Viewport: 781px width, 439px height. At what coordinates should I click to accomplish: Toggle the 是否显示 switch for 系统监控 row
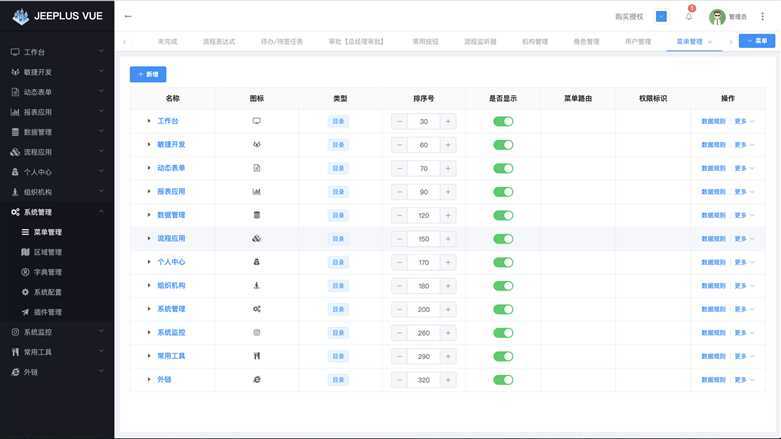pyautogui.click(x=503, y=332)
